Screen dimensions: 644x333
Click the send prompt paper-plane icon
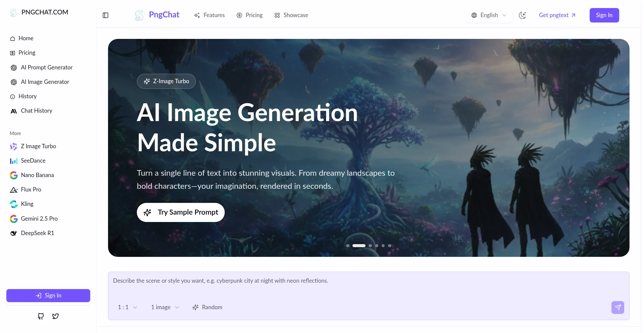click(618, 308)
